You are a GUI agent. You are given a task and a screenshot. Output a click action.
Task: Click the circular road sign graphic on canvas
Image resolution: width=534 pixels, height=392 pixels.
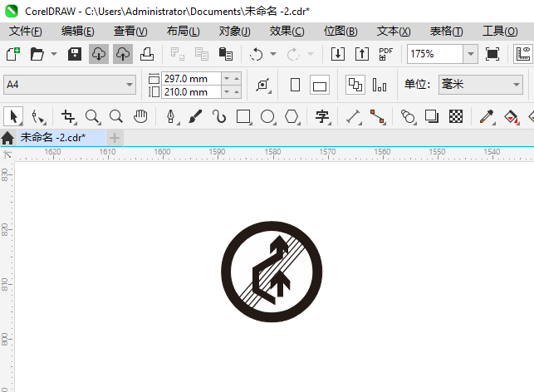pyautogui.click(x=272, y=272)
